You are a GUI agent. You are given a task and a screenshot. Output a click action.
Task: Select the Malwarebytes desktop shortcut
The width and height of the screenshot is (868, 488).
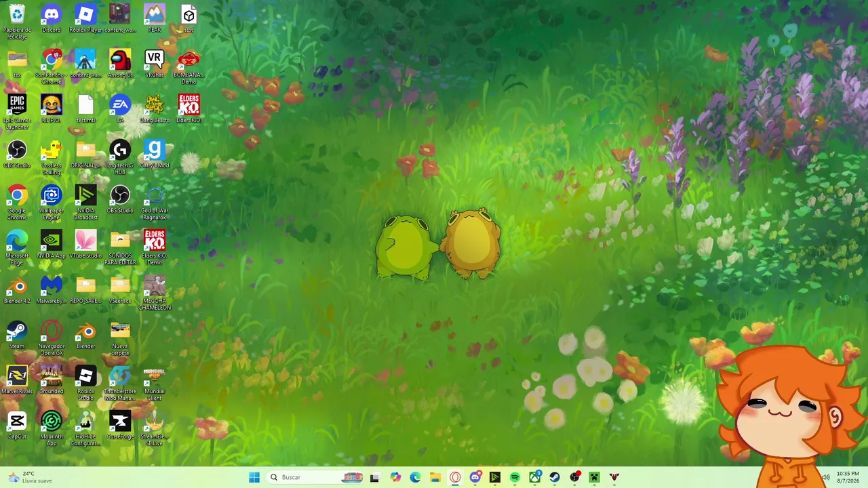tap(52, 291)
